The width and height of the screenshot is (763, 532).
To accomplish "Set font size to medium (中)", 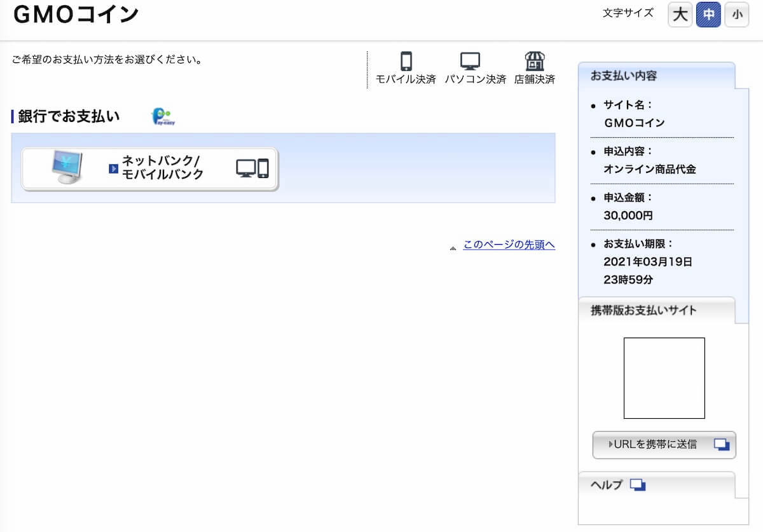I will pyautogui.click(x=708, y=15).
